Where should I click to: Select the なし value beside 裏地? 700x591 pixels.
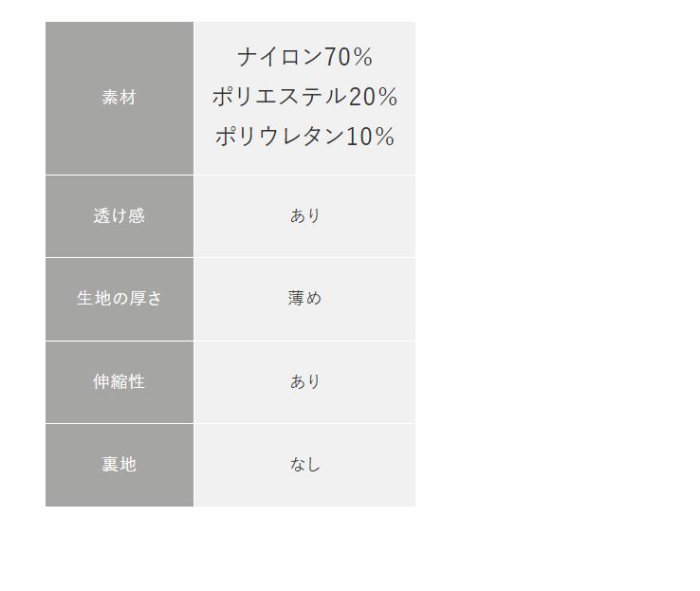pos(304,465)
